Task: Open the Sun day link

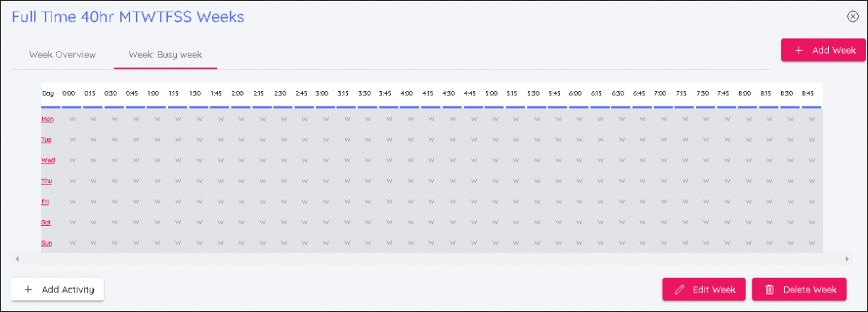Action: (x=46, y=243)
